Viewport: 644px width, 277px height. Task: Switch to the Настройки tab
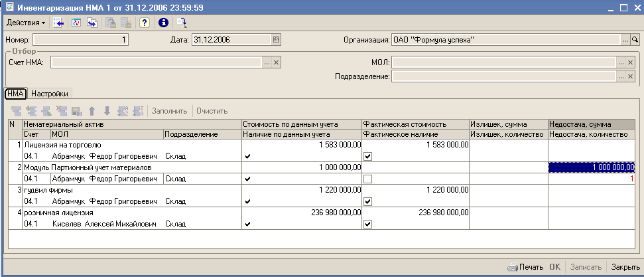(x=50, y=94)
